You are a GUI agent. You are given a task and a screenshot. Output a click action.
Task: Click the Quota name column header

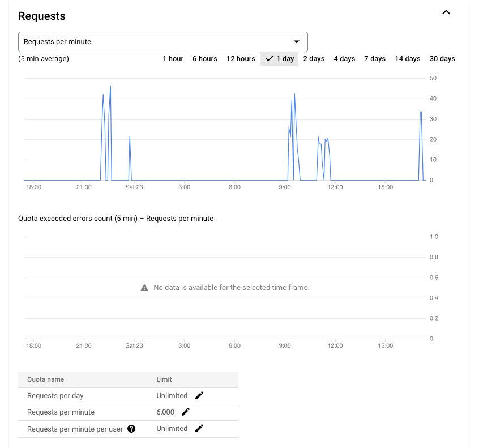click(45, 379)
